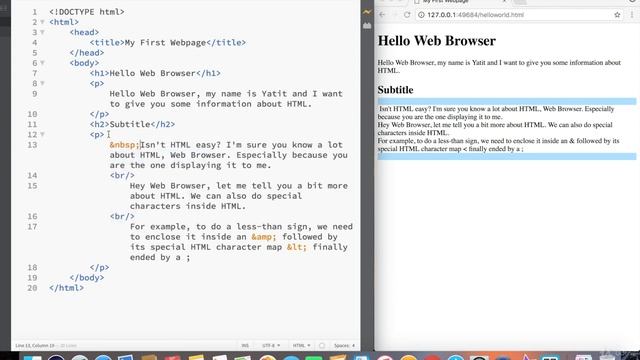Viewport: 640px width, 360px height.
Task: Collapse the paragraph tag at line 12
Action: (x=42, y=134)
